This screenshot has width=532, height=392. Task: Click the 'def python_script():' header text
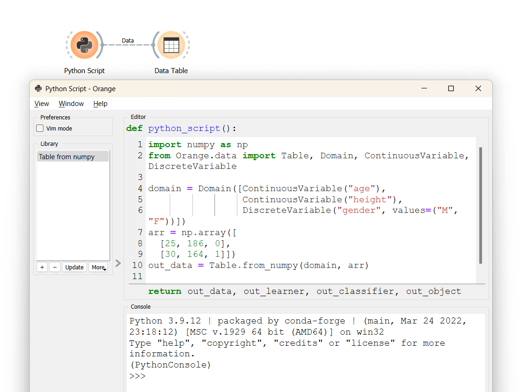181,128
